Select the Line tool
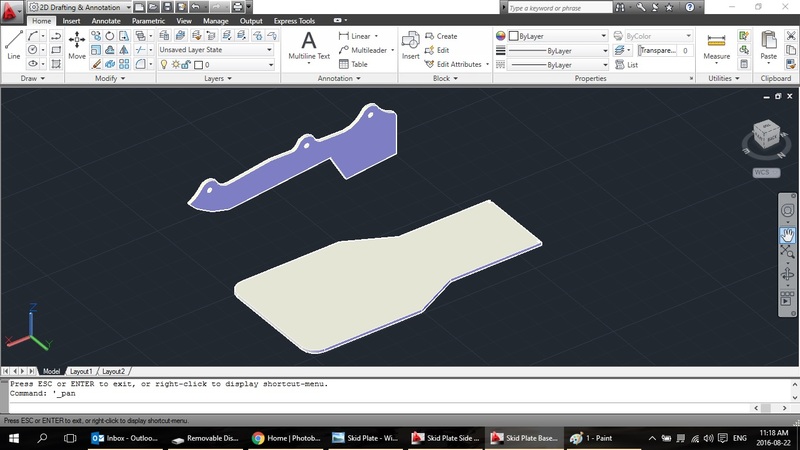This screenshot has height=450, width=800. (14, 45)
